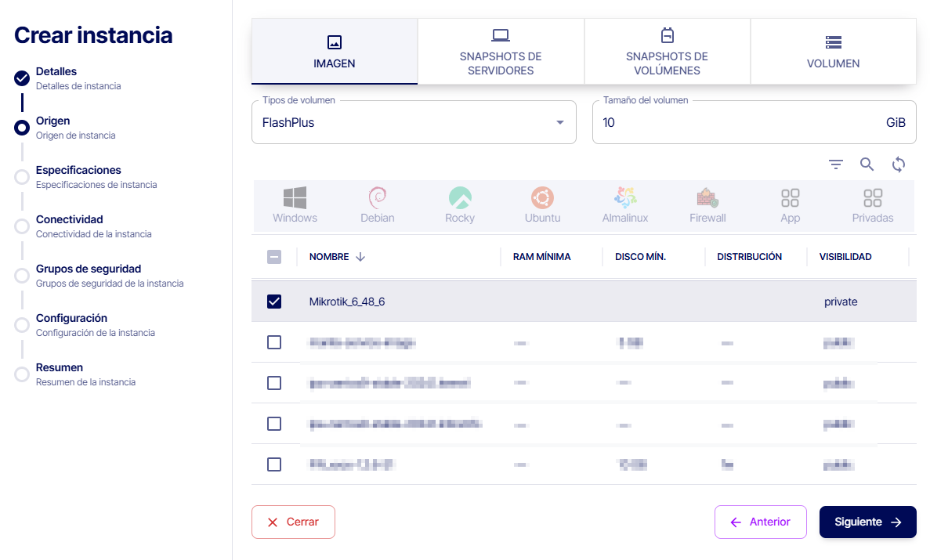The height and width of the screenshot is (560, 930).
Task: Click the Siguiente button
Action: tap(867, 522)
